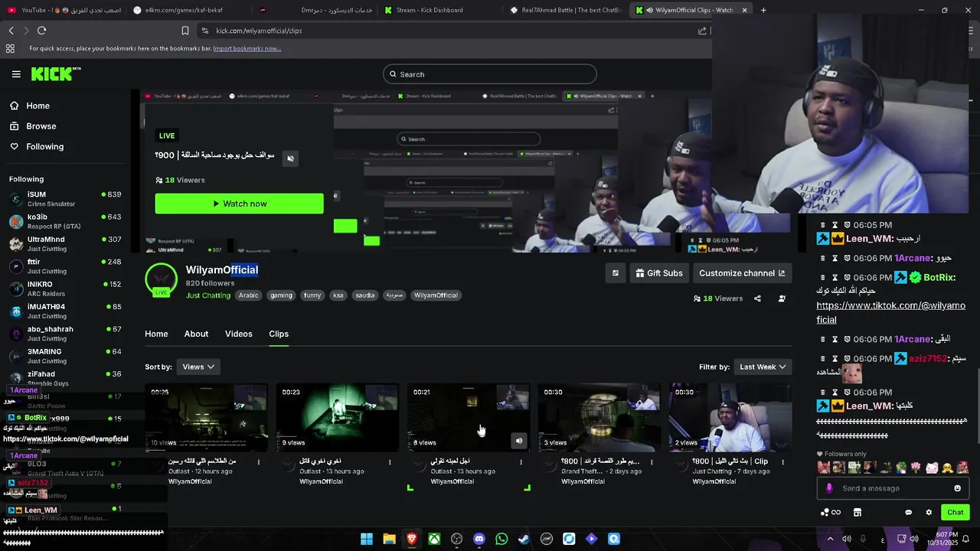Open WhatsApp from the taskbar
This screenshot has height=551, width=980.
coord(501,539)
